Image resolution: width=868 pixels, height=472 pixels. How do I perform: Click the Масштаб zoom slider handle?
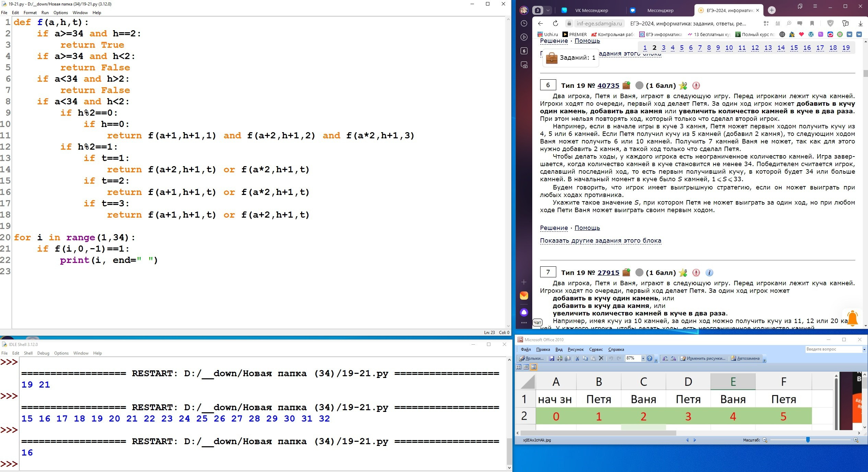coord(808,440)
